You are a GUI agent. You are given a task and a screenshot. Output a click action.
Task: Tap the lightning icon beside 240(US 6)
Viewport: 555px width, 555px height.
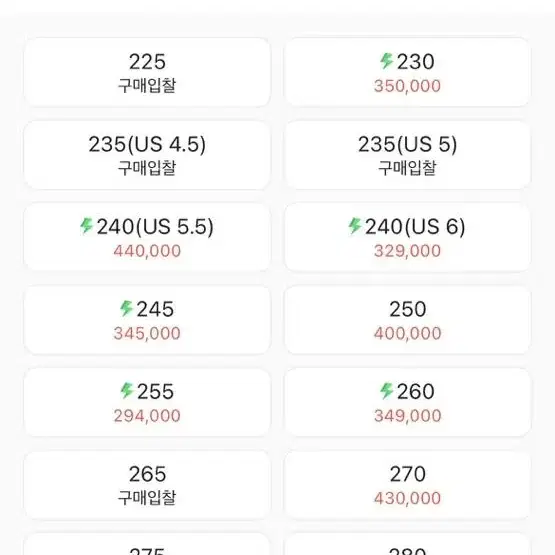(x=355, y=226)
